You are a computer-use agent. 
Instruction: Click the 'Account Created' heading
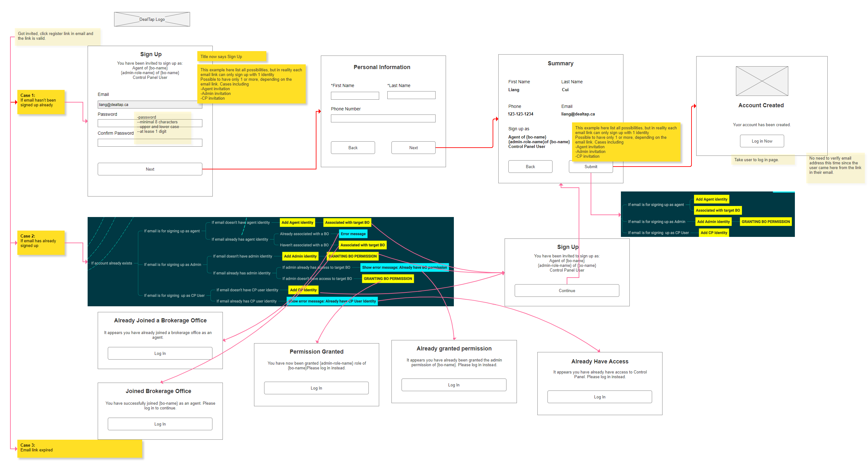(x=761, y=105)
